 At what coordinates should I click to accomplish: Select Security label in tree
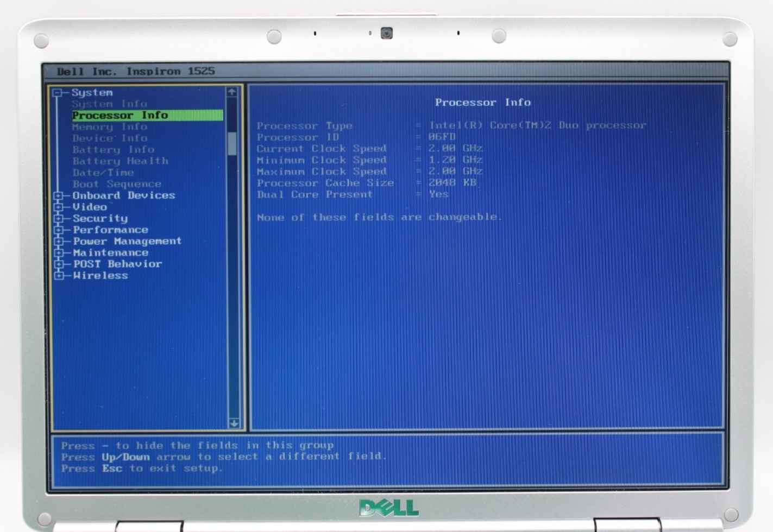(x=100, y=218)
